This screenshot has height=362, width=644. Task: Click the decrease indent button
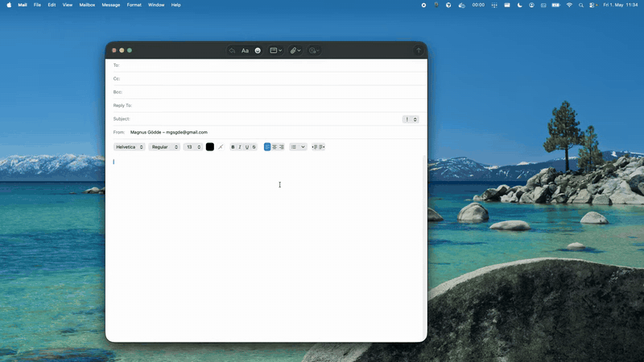click(x=315, y=147)
